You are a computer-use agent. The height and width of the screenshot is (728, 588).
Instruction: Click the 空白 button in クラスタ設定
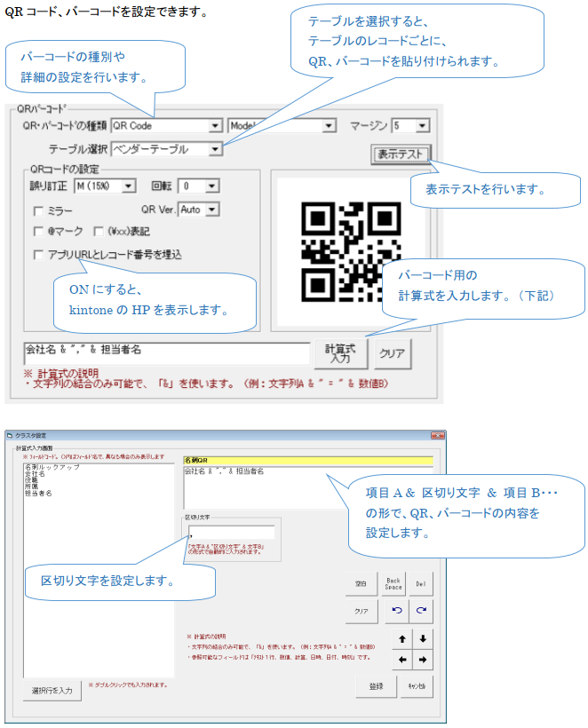[362, 584]
